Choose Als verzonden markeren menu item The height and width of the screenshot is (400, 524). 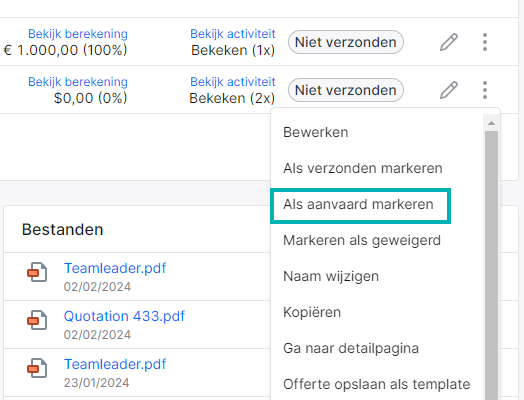[x=363, y=168]
